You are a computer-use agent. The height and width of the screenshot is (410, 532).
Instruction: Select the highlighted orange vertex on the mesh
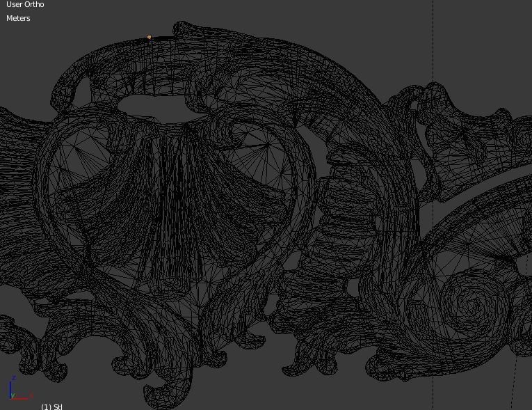pyautogui.click(x=150, y=37)
